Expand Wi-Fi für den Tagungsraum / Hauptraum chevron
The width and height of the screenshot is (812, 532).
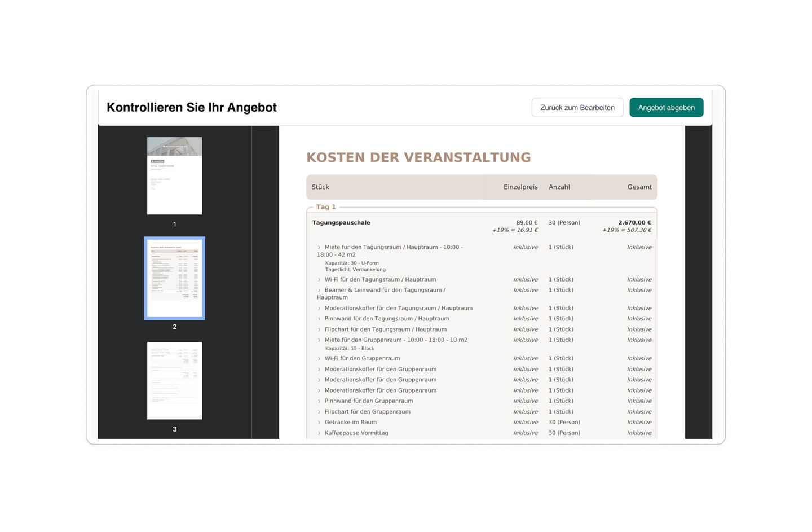click(x=319, y=279)
